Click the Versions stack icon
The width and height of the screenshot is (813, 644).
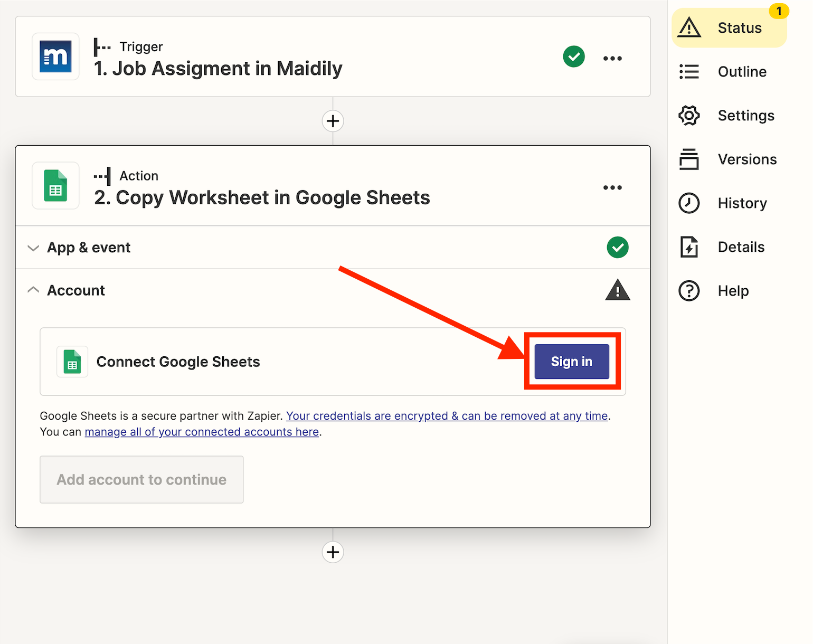689,159
